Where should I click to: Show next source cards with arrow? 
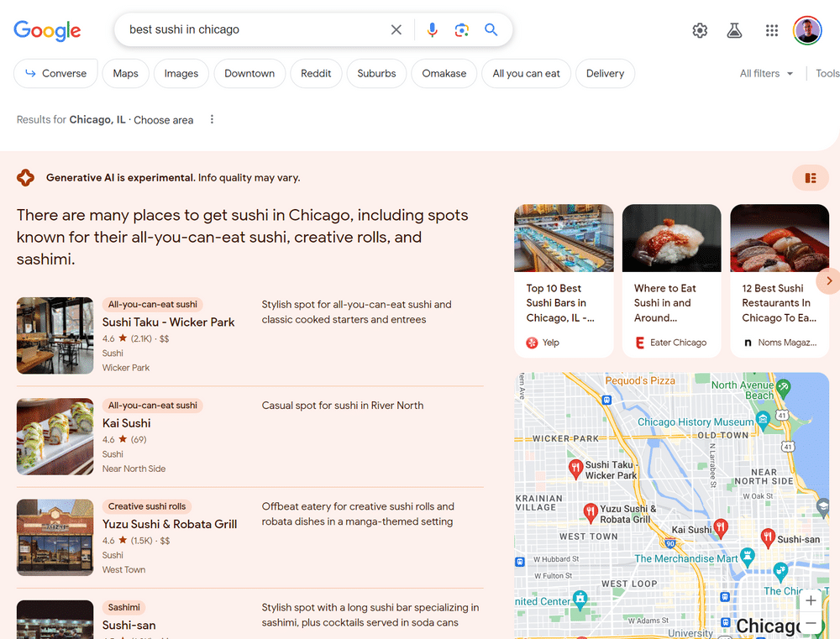(828, 281)
